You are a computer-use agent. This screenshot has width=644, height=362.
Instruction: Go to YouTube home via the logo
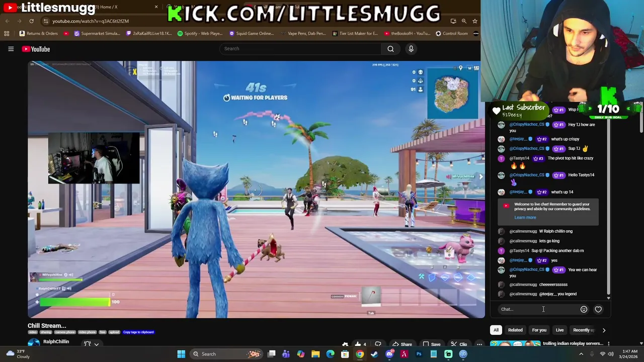[36, 49]
